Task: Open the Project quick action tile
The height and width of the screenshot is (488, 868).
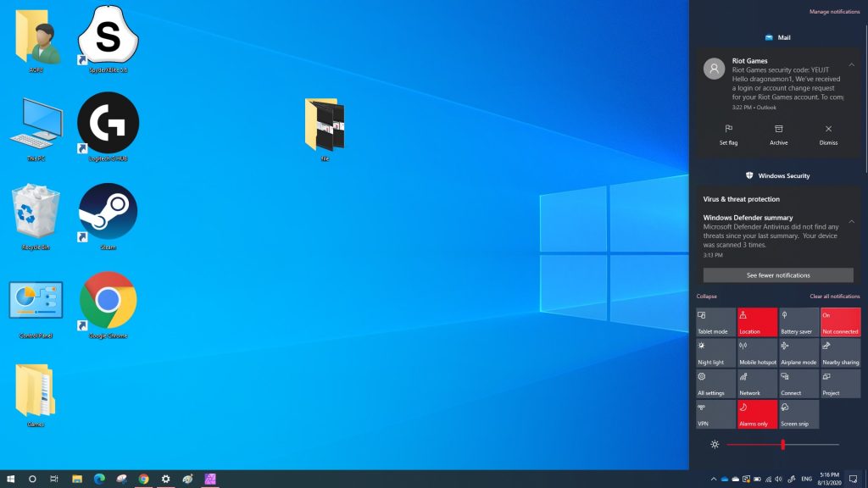Action: (840, 384)
